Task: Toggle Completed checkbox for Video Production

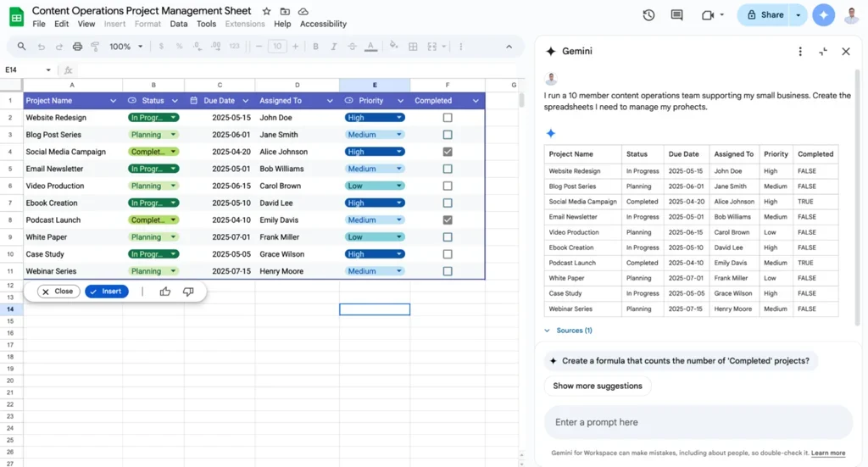Action: [x=448, y=186]
